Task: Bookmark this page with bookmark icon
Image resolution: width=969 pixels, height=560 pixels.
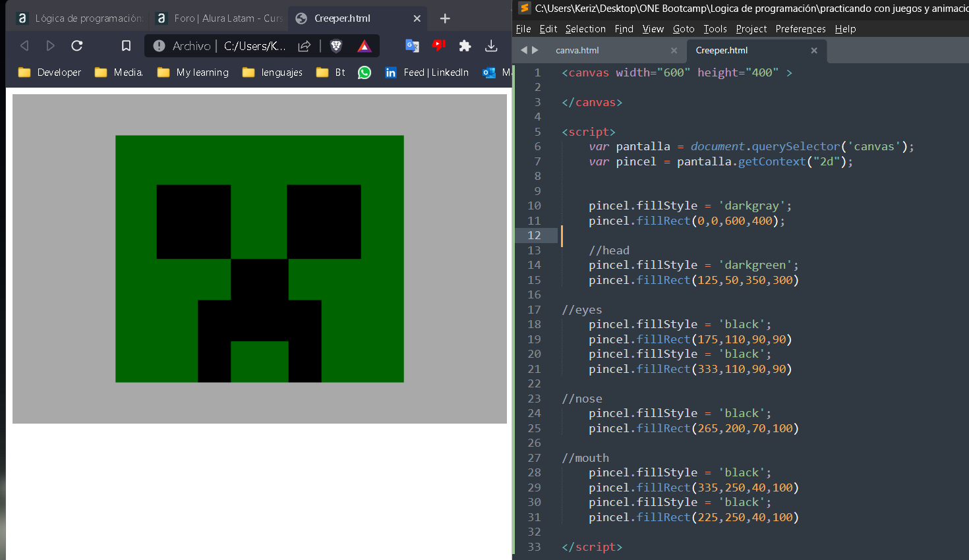Action: coord(126,45)
